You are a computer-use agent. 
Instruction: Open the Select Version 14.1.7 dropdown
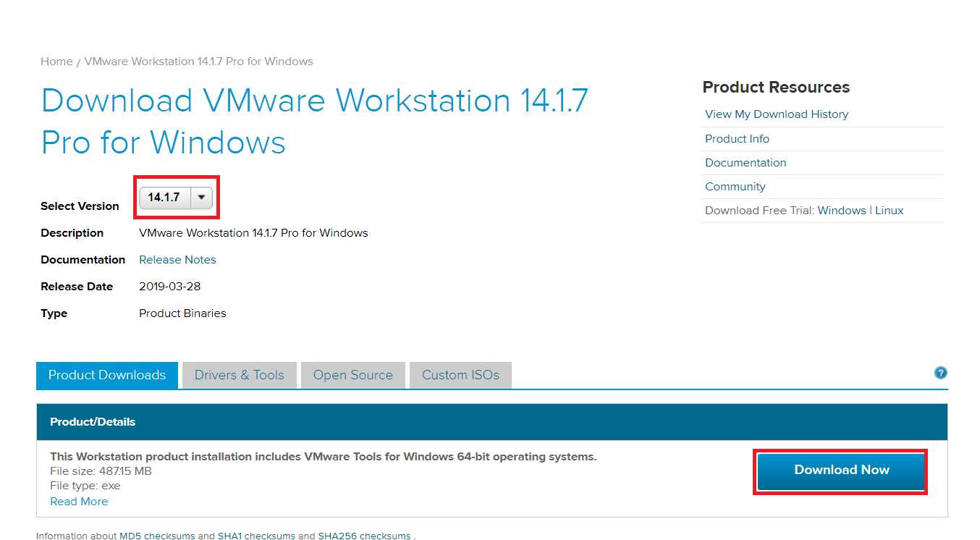click(176, 198)
